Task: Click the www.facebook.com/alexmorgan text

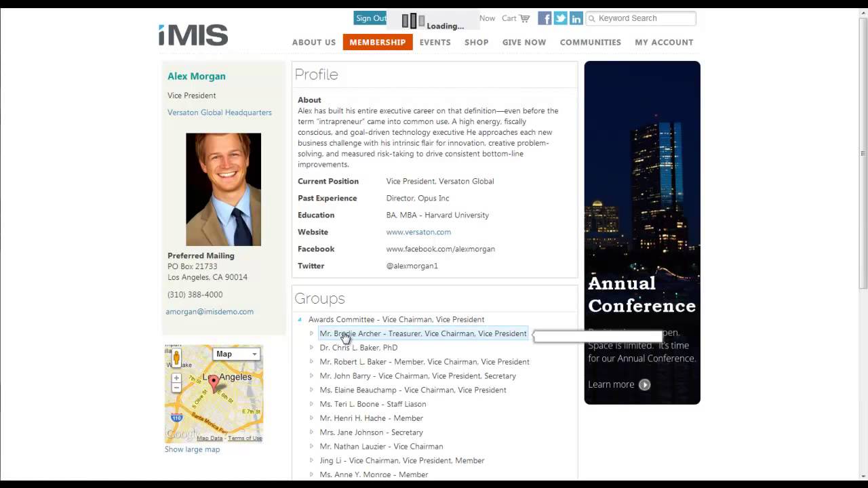Action: pos(441,249)
